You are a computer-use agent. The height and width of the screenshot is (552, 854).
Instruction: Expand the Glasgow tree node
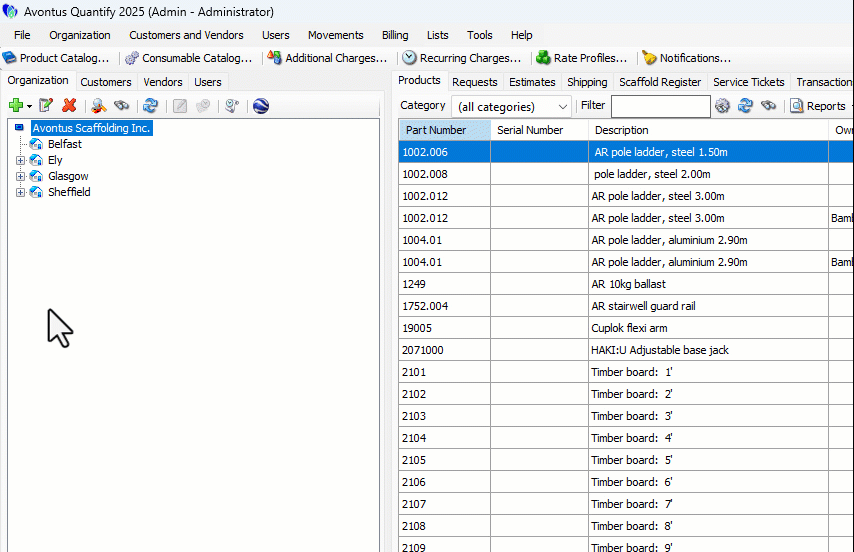20,176
